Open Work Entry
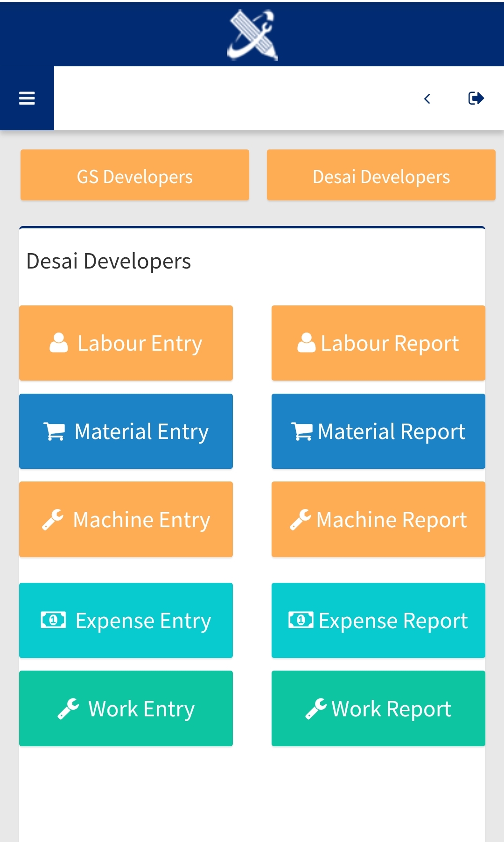 point(126,708)
